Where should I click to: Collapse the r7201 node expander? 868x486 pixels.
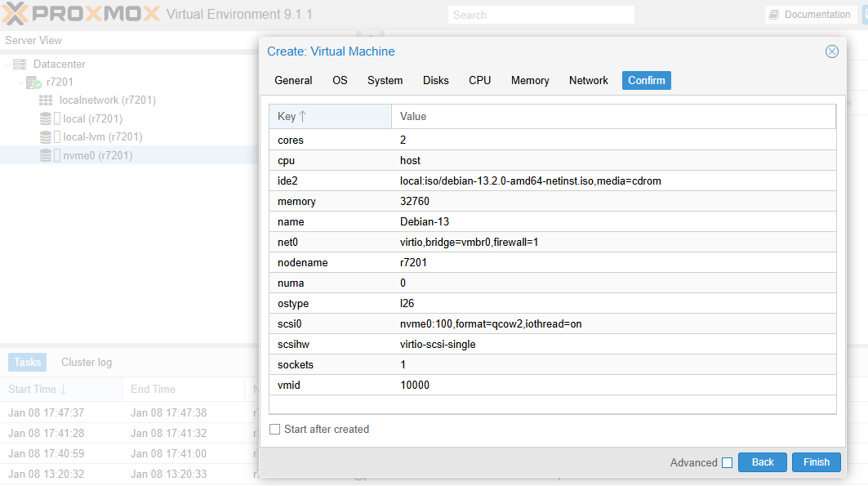point(20,82)
